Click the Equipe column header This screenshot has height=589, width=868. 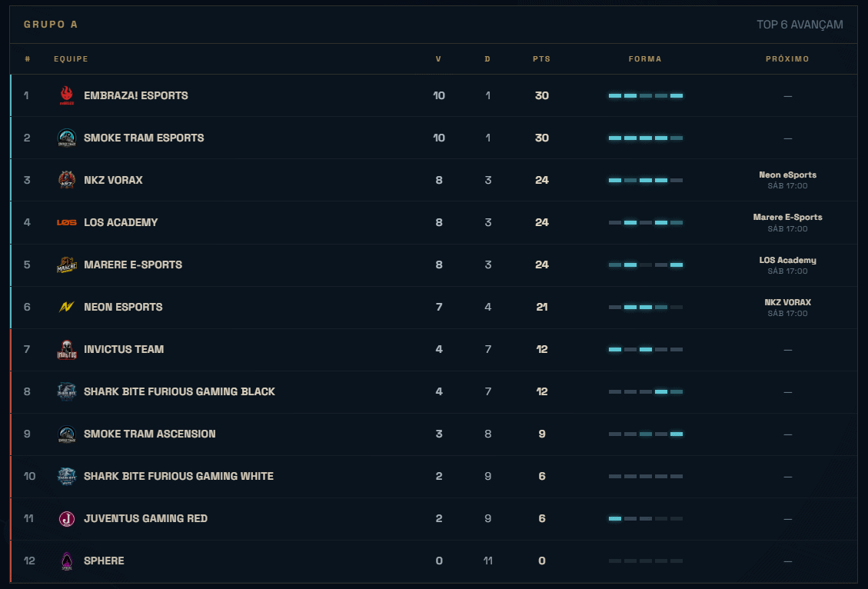[71, 58]
